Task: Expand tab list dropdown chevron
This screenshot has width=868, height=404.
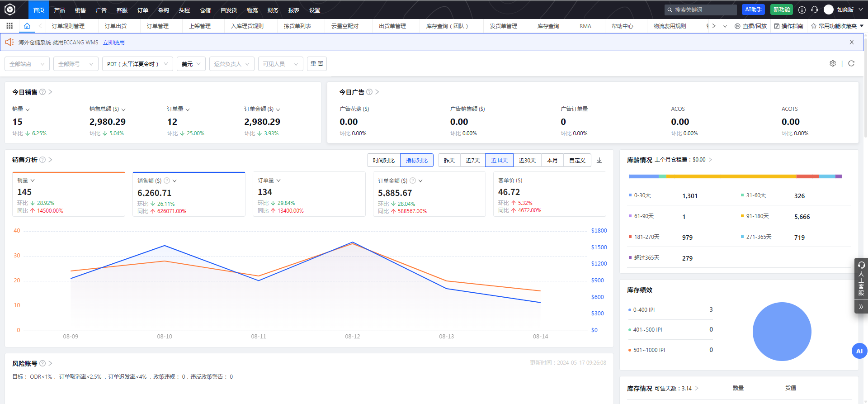Action: (725, 26)
